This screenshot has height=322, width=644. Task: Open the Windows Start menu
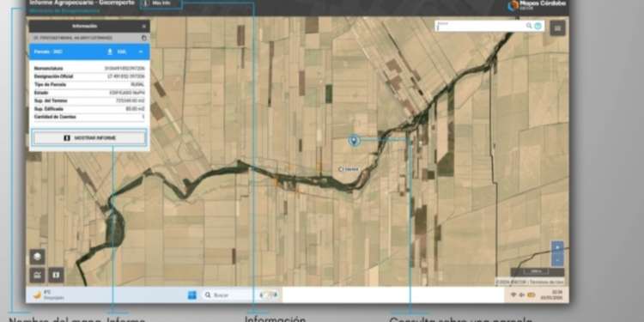point(191,295)
